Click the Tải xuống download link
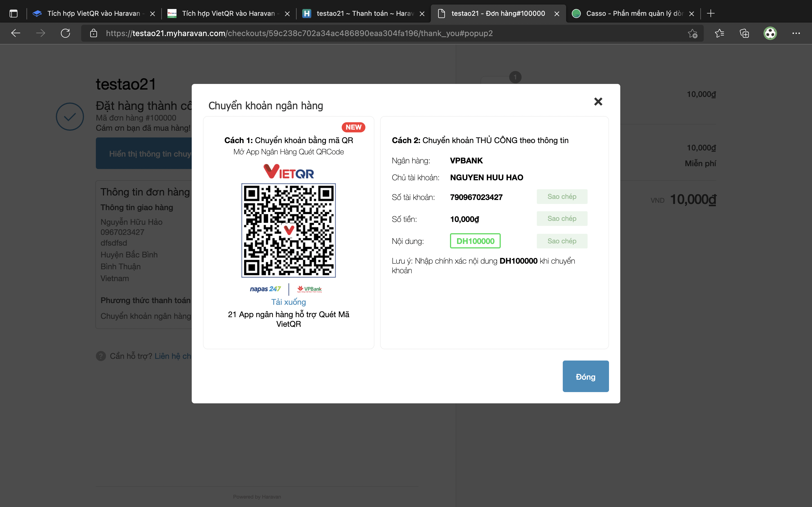Viewport: 812px width, 507px height. click(x=288, y=302)
